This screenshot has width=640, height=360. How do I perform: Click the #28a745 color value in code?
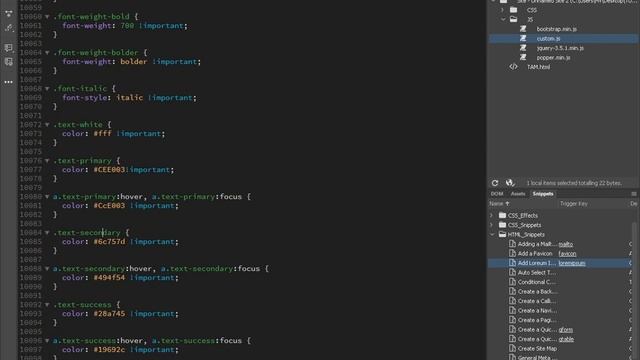point(109,313)
